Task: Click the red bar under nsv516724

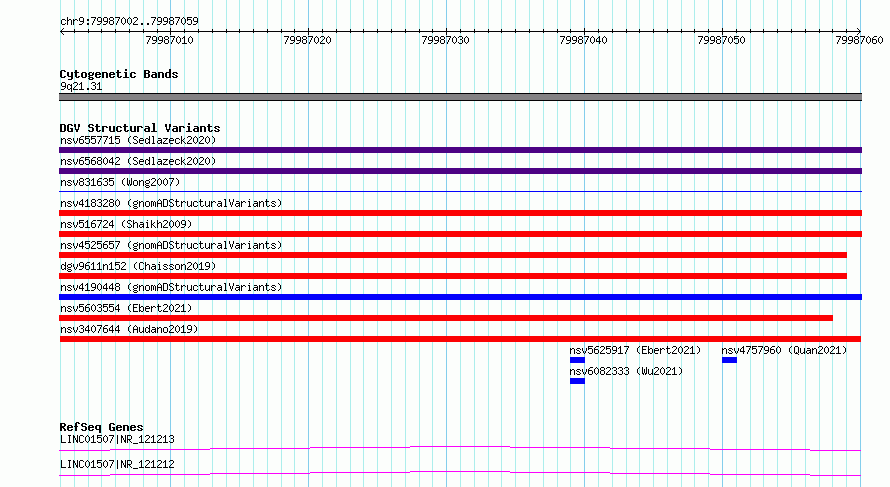Action: (x=460, y=234)
